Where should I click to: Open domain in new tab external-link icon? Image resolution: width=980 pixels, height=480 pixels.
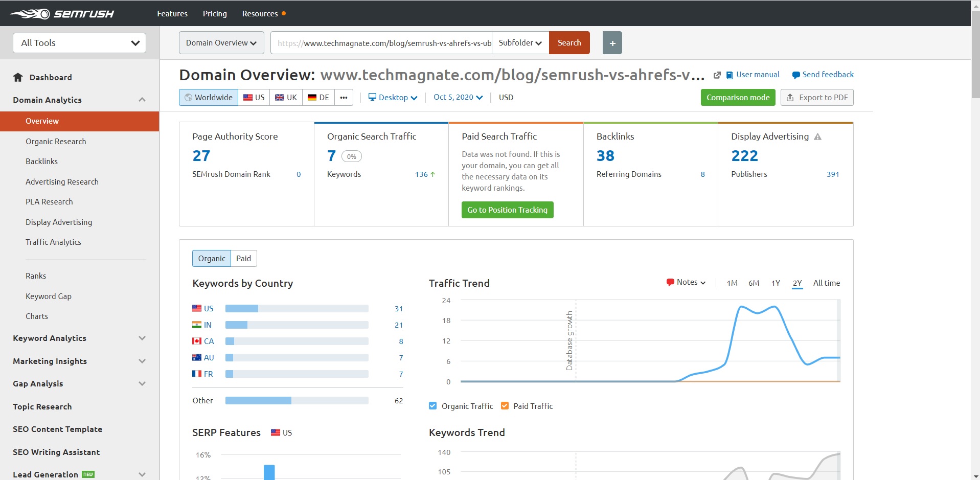[717, 75]
